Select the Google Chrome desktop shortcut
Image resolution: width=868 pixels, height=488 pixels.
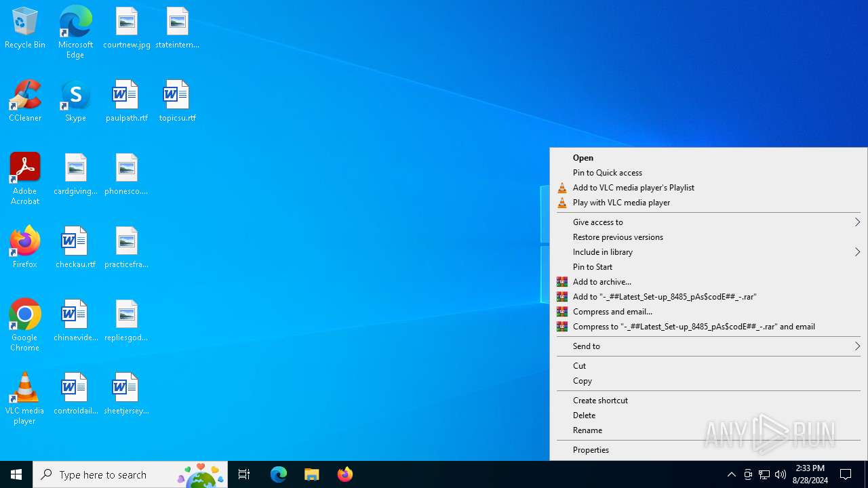click(25, 325)
